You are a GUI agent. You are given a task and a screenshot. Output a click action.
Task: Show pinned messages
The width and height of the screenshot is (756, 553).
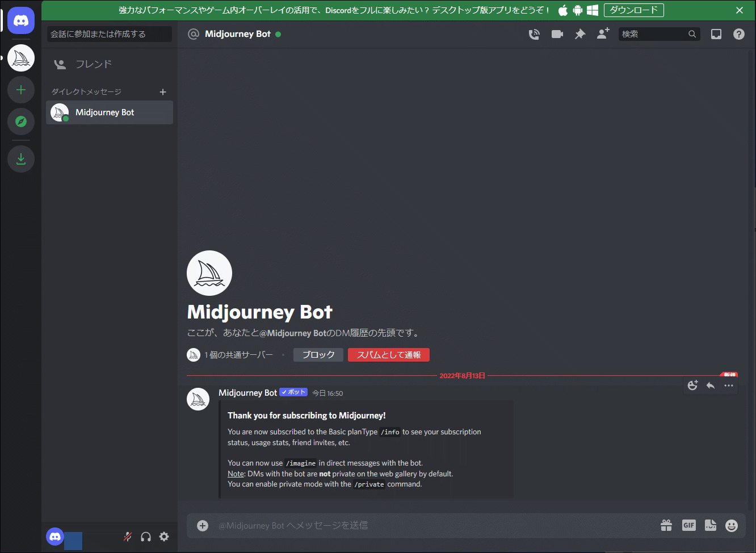pyautogui.click(x=580, y=34)
